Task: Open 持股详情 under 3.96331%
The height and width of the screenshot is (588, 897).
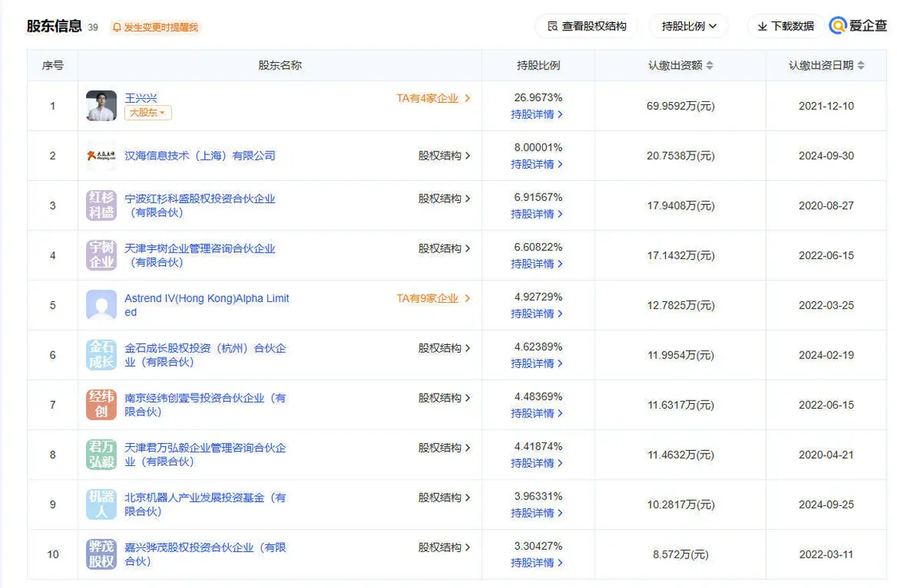Action: point(537,512)
